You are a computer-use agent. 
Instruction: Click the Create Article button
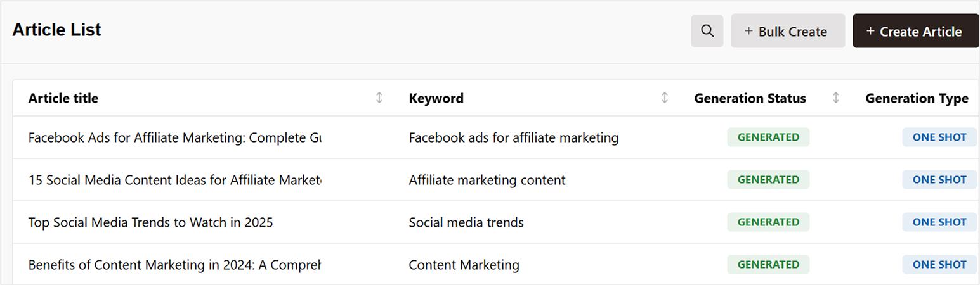(915, 31)
